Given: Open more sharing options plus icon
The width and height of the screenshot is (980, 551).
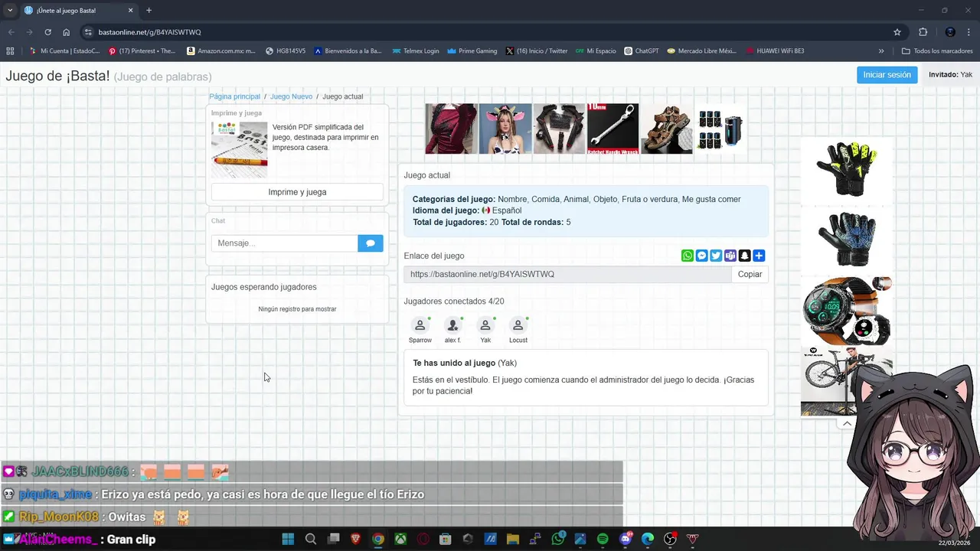Looking at the screenshot, I should click(759, 256).
